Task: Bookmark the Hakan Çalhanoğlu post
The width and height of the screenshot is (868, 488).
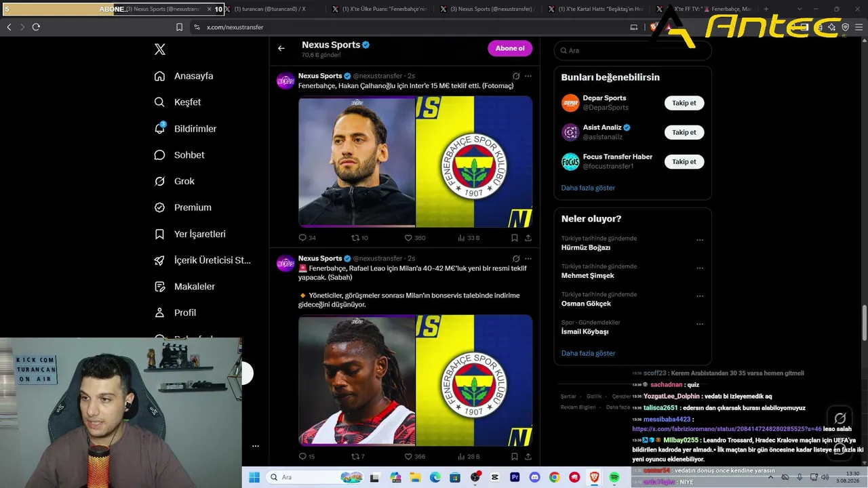Action: [x=515, y=238]
